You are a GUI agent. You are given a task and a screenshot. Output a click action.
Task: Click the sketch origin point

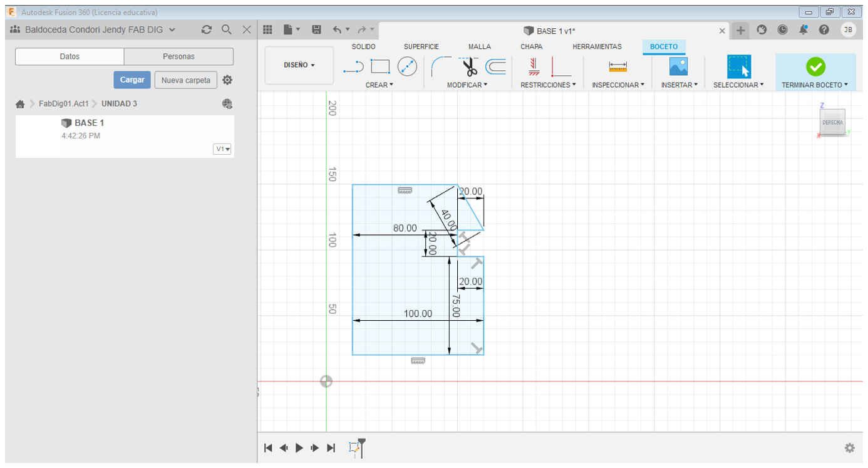pyautogui.click(x=326, y=381)
